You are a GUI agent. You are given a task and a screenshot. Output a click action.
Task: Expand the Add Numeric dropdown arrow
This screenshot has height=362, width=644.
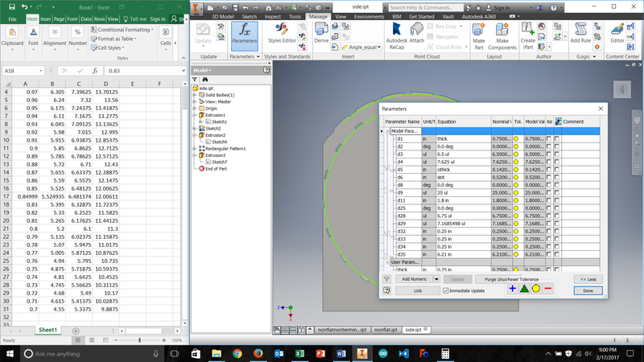click(436, 278)
